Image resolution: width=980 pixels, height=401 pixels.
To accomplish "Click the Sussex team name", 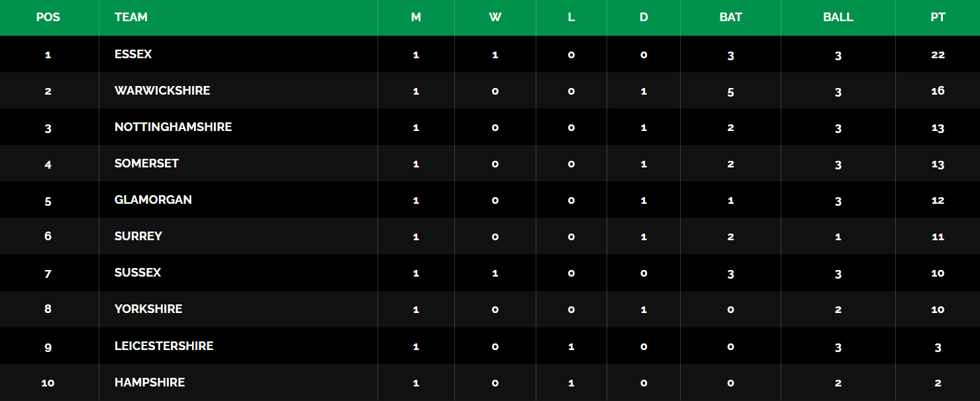I will point(138,273).
